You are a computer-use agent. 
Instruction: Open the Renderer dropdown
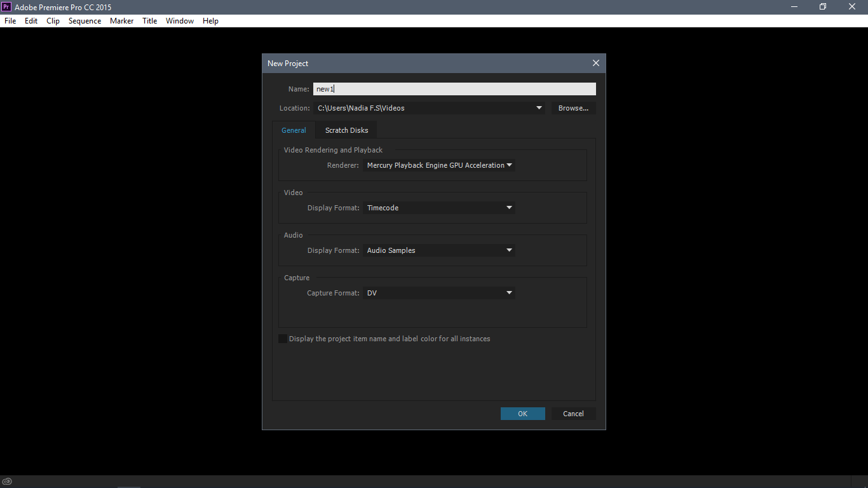point(439,165)
